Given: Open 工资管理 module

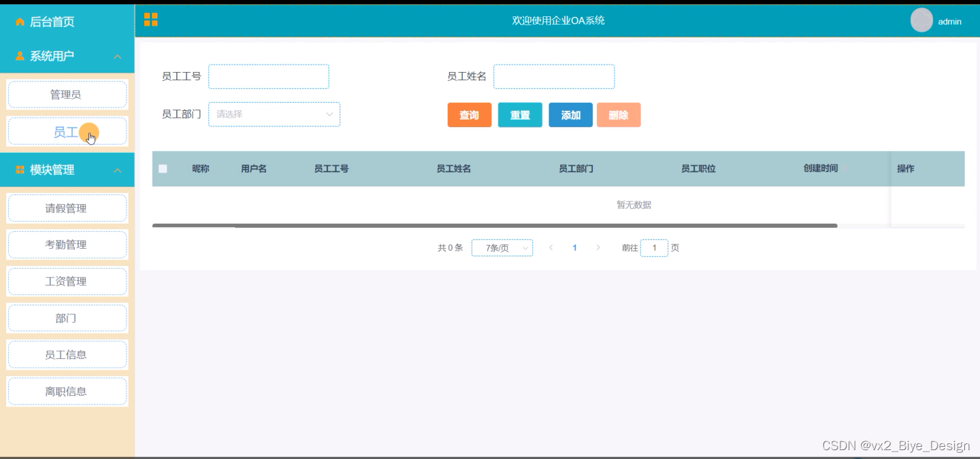Looking at the screenshot, I should 67,282.
